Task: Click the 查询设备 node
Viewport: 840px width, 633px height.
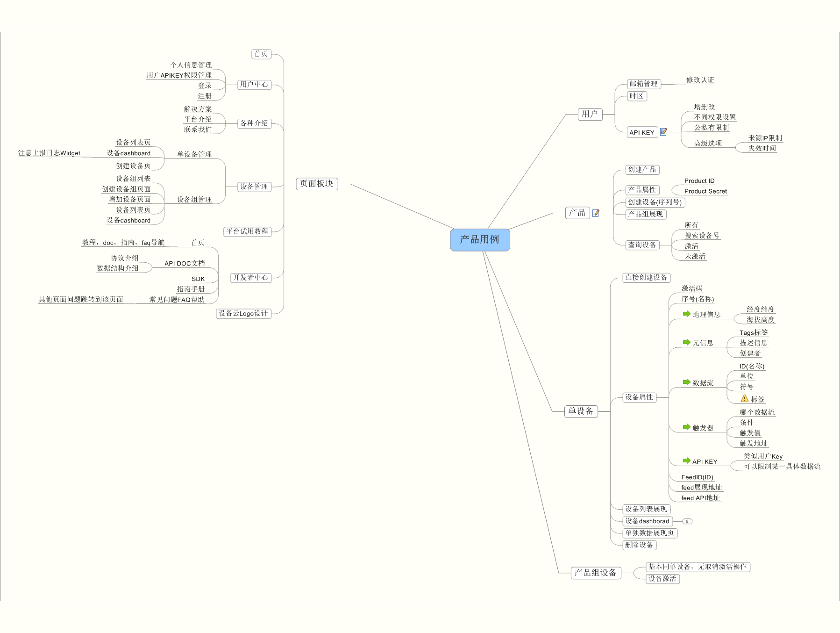Action: coord(642,245)
